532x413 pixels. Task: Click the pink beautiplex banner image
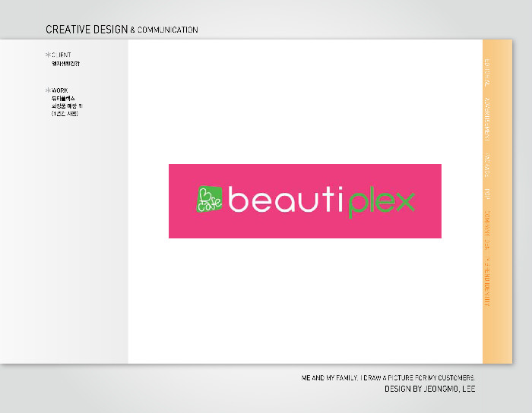click(x=305, y=201)
